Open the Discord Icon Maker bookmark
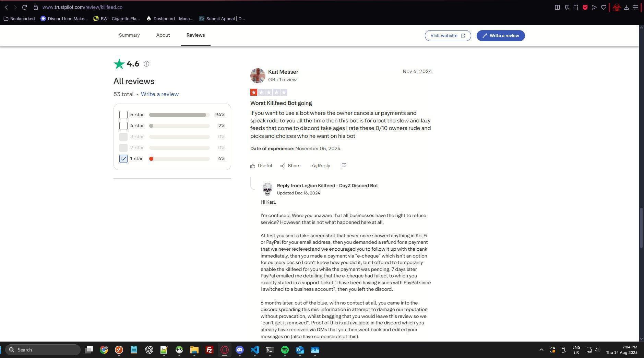Screen dimensions: 644x358 [x=64, y=19]
